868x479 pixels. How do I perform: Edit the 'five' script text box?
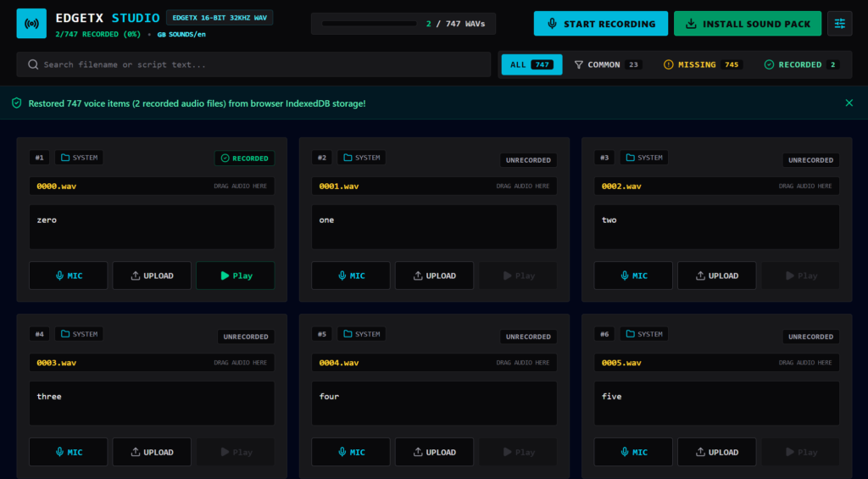(x=717, y=404)
